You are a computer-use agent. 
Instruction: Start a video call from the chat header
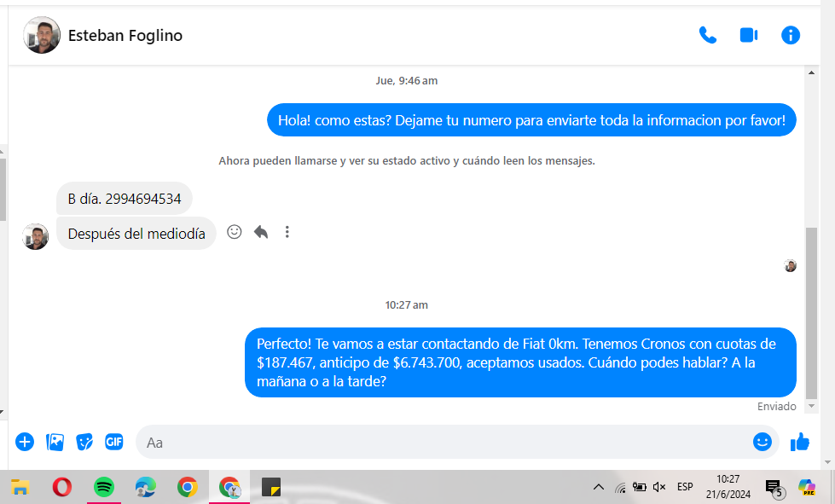749,35
